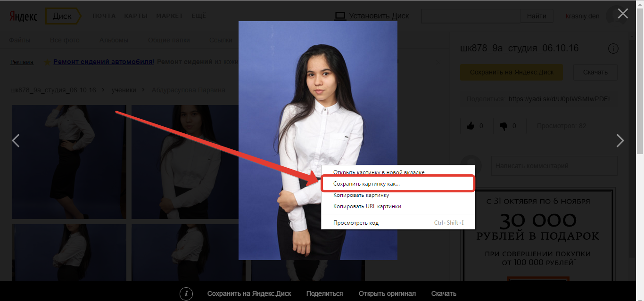Open Просмотреть код from the context menu
This screenshot has height=301, width=644.
pyautogui.click(x=356, y=223)
